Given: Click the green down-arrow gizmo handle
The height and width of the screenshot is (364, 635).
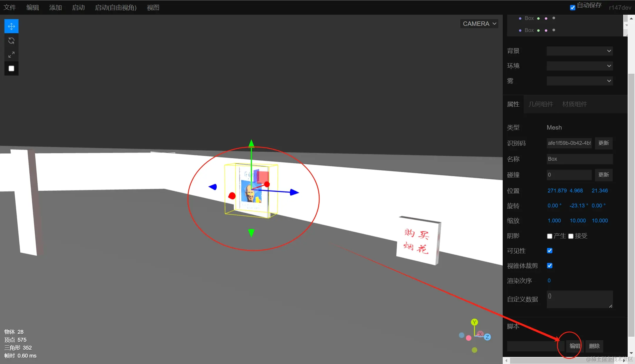Looking at the screenshot, I should pyautogui.click(x=251, y=233).
